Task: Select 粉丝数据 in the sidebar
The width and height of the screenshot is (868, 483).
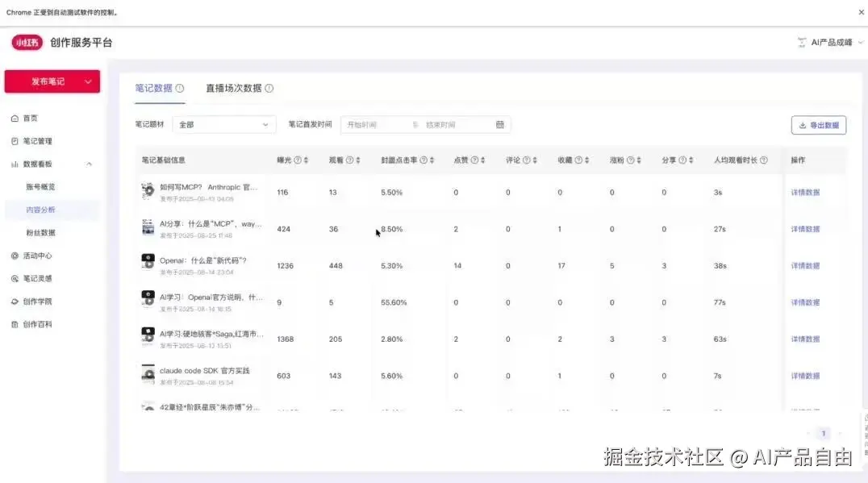Action: click(40, 233)
